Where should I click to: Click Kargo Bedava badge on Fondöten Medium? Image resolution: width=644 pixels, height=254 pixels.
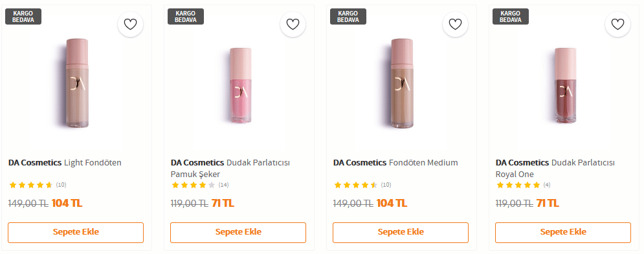pos(348,16)
